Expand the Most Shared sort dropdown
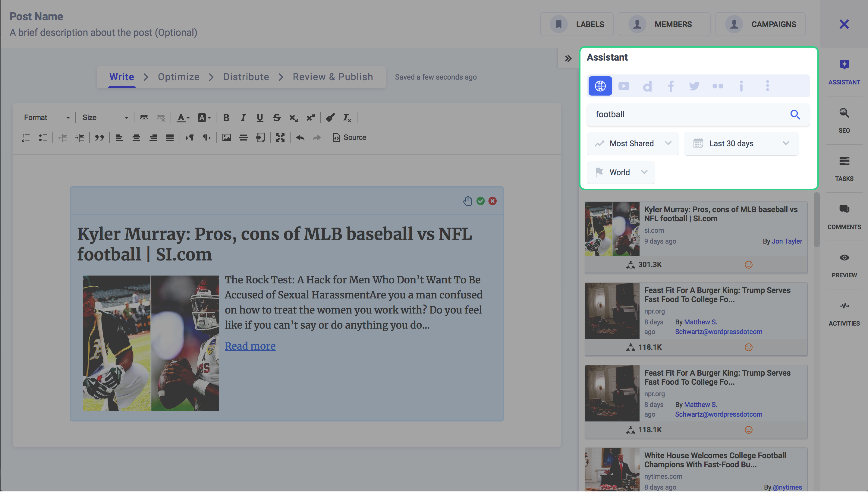Image resolution: width=868 pixels, height=492 pixels. coord(633,143)
